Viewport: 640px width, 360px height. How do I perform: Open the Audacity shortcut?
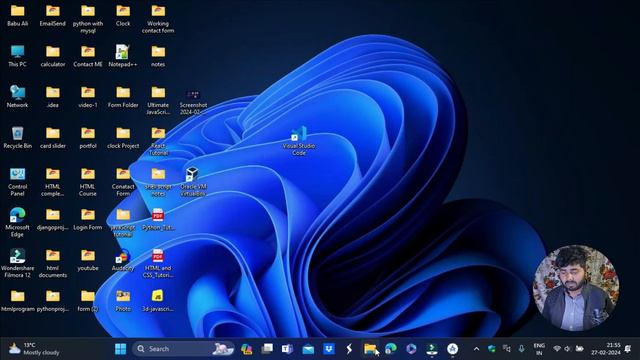click(x=122, y=260)
